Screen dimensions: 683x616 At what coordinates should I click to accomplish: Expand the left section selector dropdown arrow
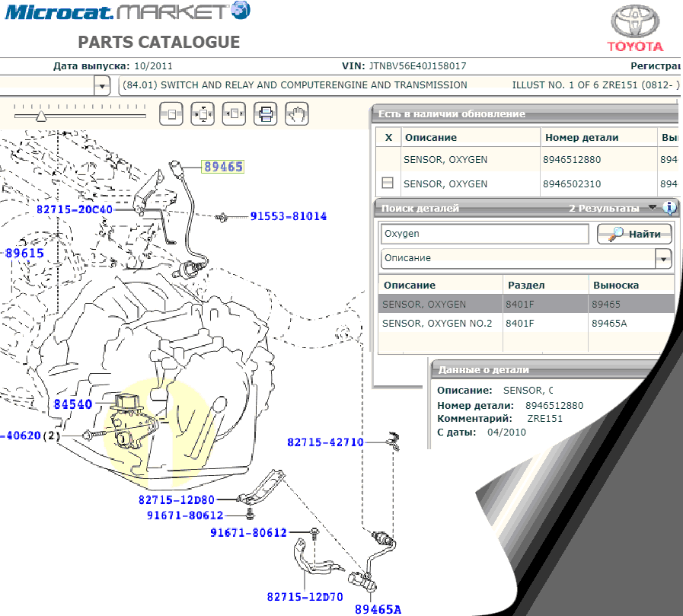pos(102,86)
